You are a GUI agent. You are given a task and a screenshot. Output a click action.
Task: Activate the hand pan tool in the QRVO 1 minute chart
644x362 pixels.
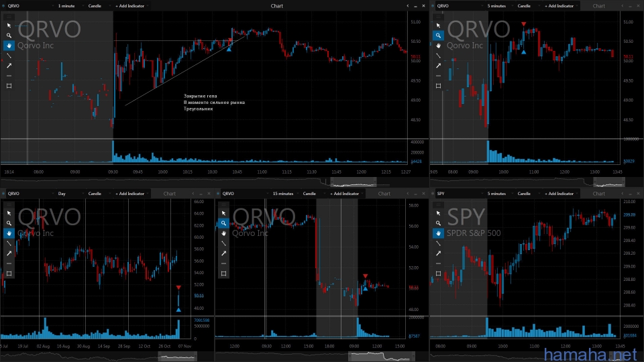pyautogui.click(x=9, y=46)
